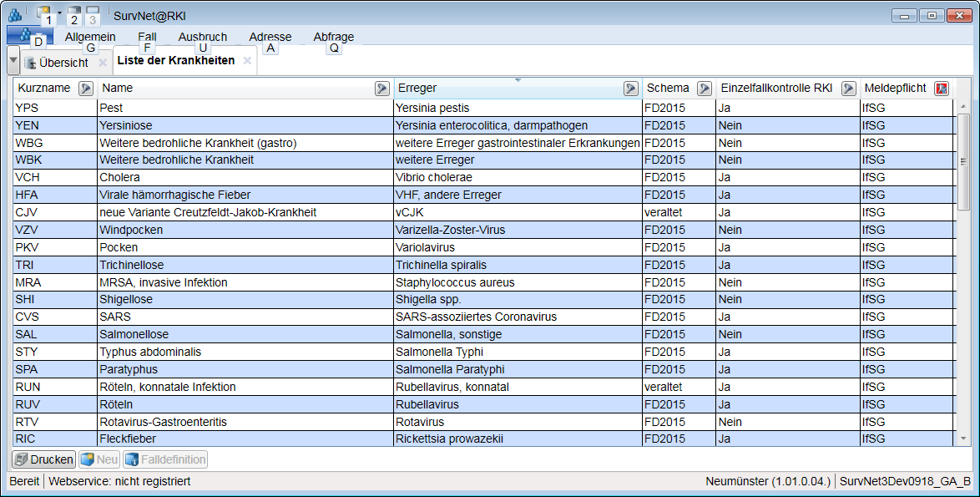
Task: Open the Ausbruch ribbon tab
Action: 203,37
